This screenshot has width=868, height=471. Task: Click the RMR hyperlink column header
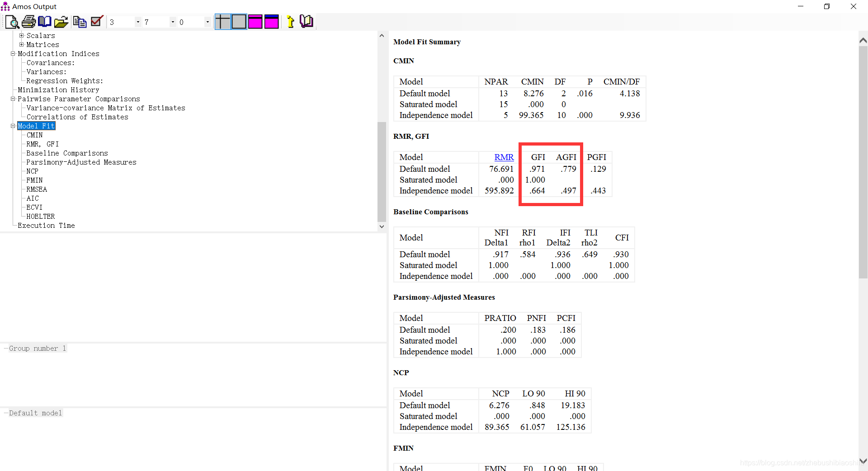[504, 157]
